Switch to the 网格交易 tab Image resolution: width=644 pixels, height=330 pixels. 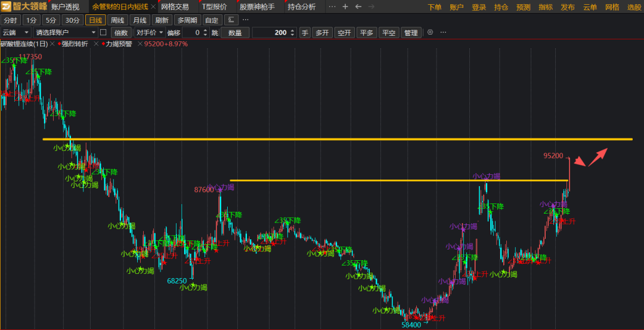coord(175,7)
